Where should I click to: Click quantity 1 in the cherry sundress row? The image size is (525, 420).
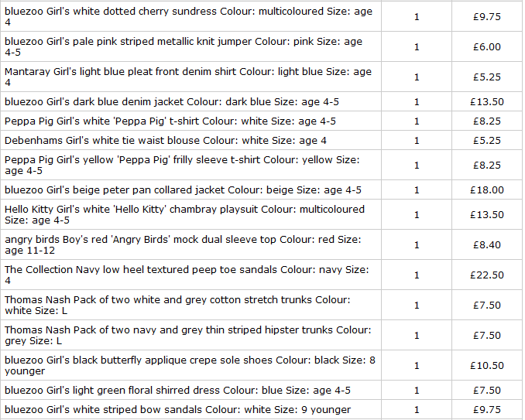[417, 17]
